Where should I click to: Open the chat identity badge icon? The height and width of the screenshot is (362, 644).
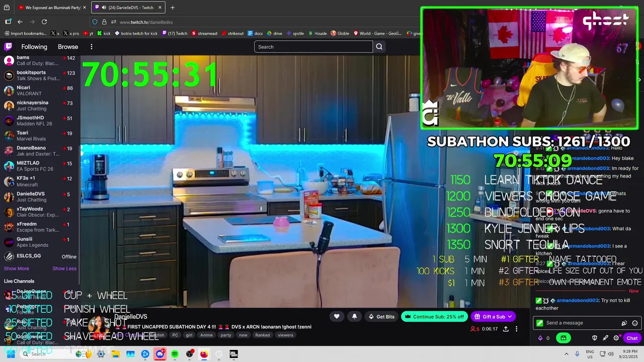[540, 323]
